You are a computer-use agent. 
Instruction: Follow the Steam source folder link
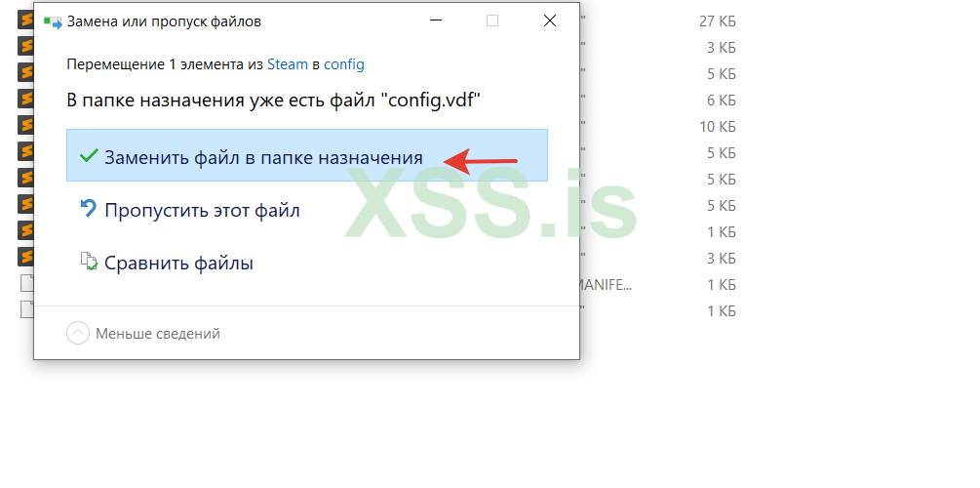pyautogui.click(x=288, y=63)
